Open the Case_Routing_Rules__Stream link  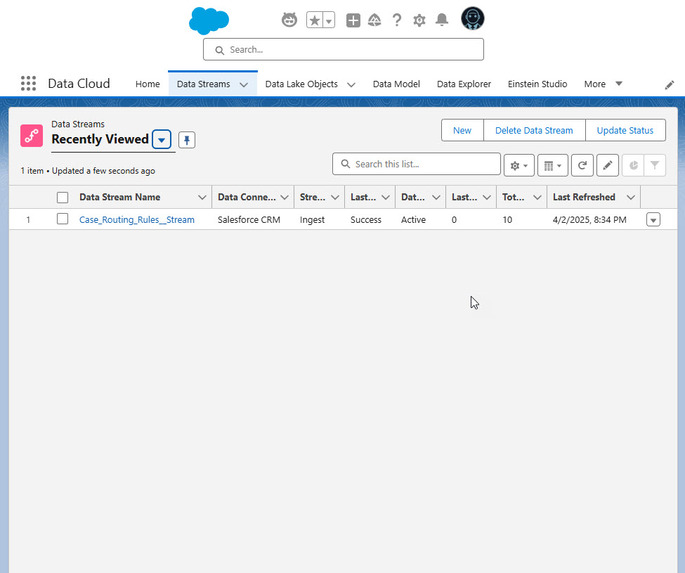pos(137,220)
